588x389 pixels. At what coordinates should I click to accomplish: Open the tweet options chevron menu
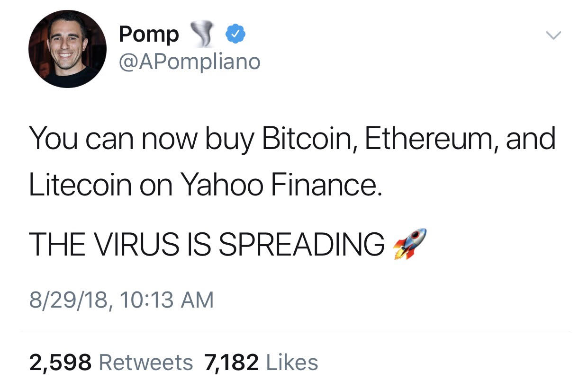point(553,35)
